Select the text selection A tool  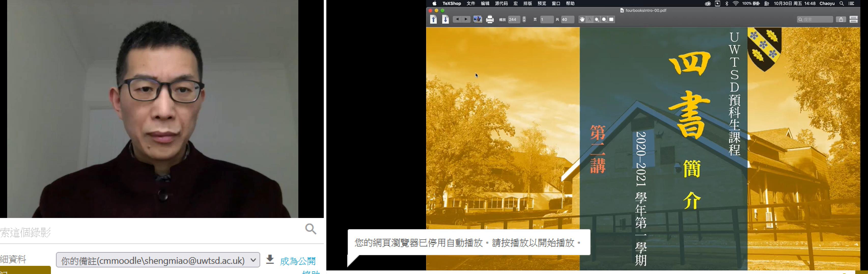(x=589, y=20)
